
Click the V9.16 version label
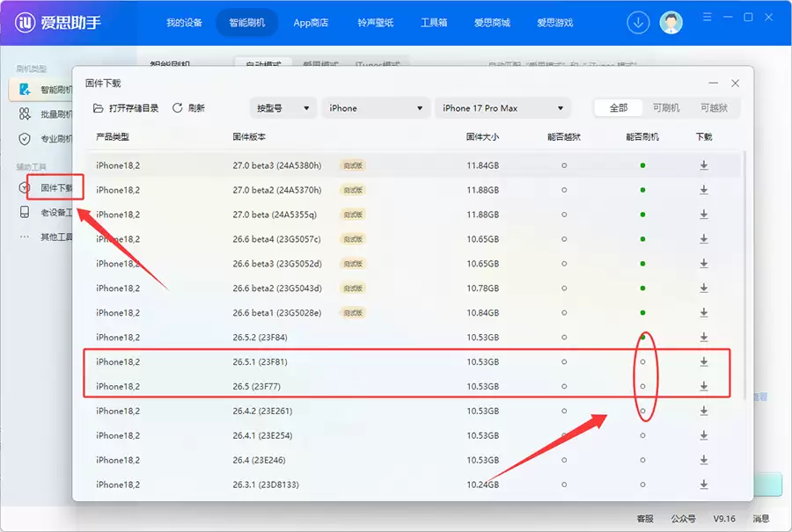(724, 519)
